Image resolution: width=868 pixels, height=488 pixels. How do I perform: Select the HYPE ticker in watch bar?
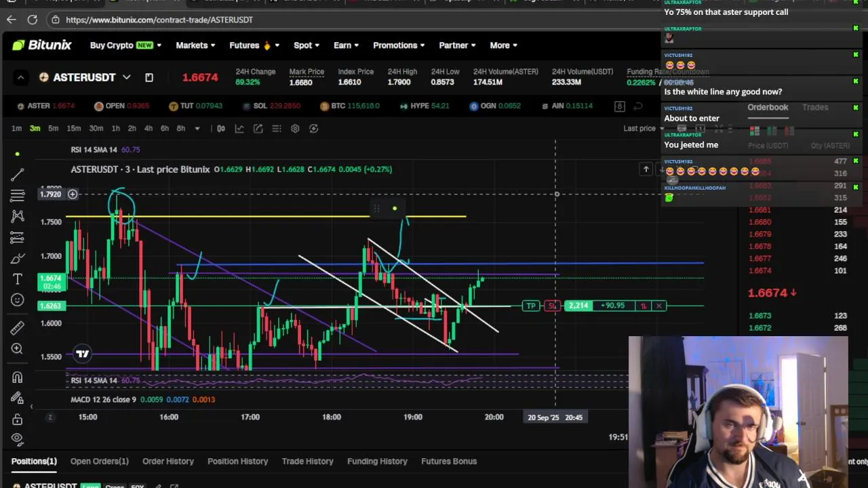pos(425,106)
